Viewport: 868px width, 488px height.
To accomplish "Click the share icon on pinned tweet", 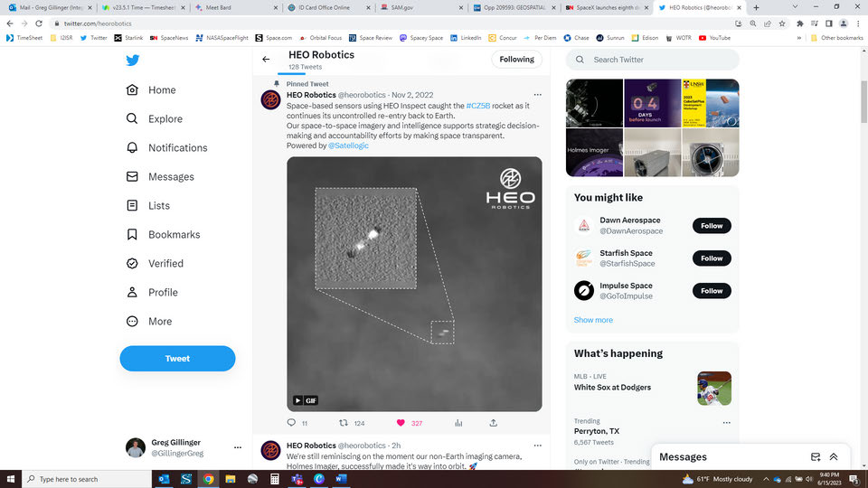I will coord(494,423).
